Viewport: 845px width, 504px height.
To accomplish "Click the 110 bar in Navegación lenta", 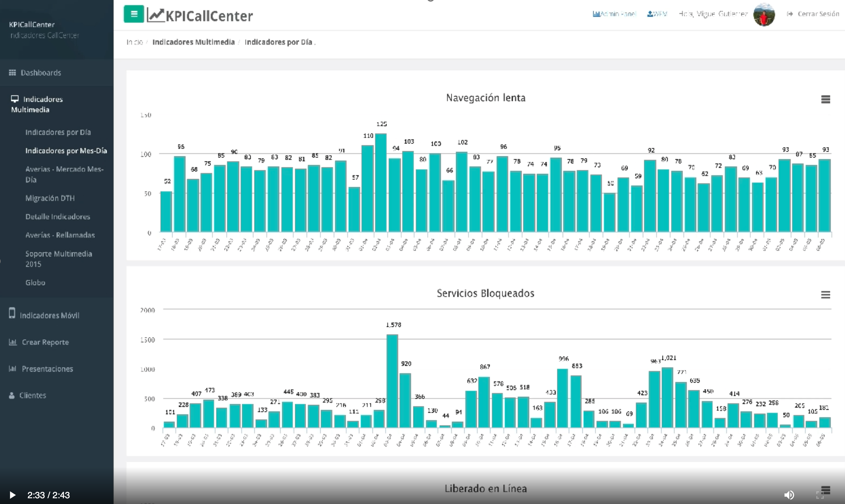I will pyautogui.click(x=367, y=189).
